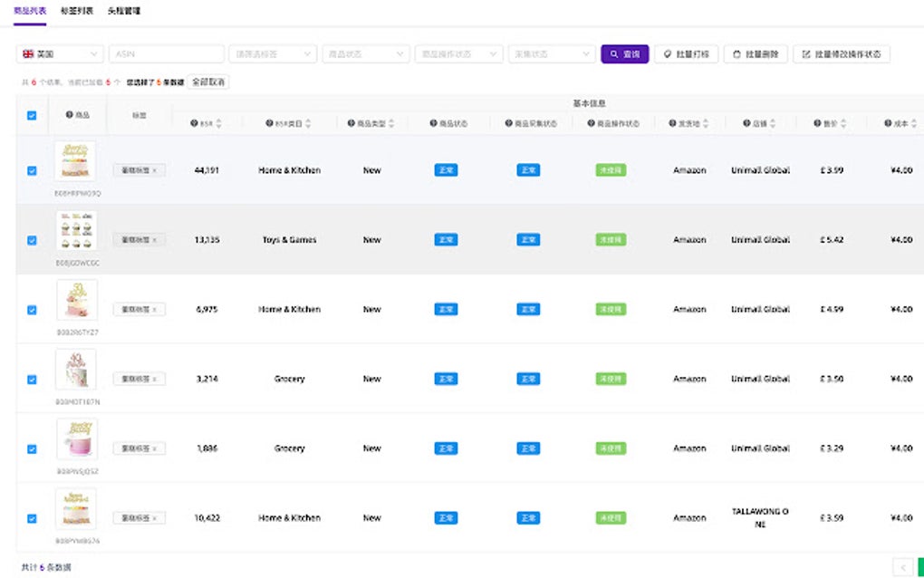Sort by 发货地 using header sort arrows
The image size is (924, 578).
(x=706, y=123)
